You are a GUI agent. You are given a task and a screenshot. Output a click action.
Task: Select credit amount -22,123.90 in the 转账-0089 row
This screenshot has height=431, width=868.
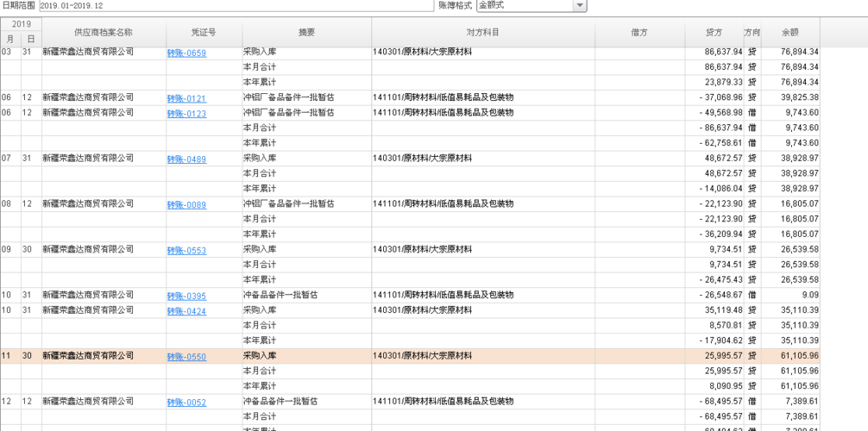click(x=720, y=203)
